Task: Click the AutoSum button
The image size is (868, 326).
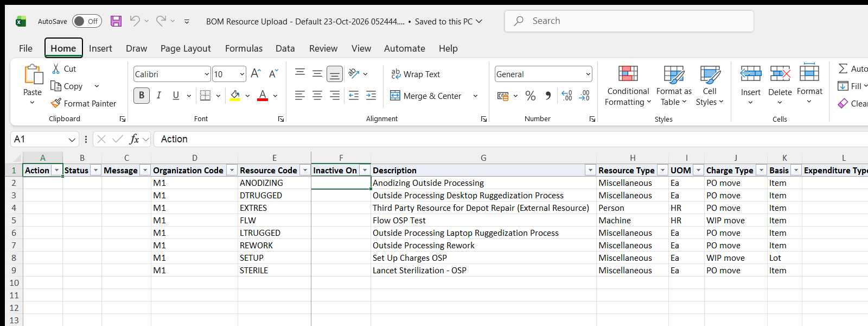Action: (x=853, y=69)
